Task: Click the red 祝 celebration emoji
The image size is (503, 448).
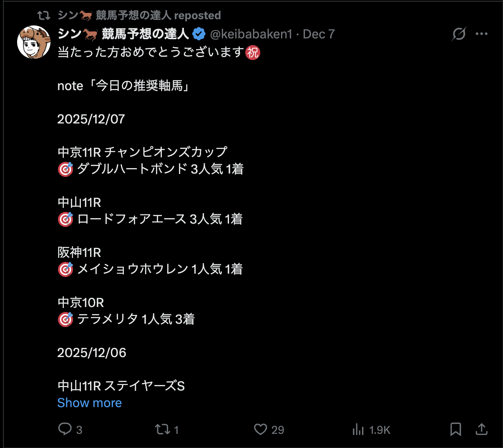Action: tap(253, 53)
